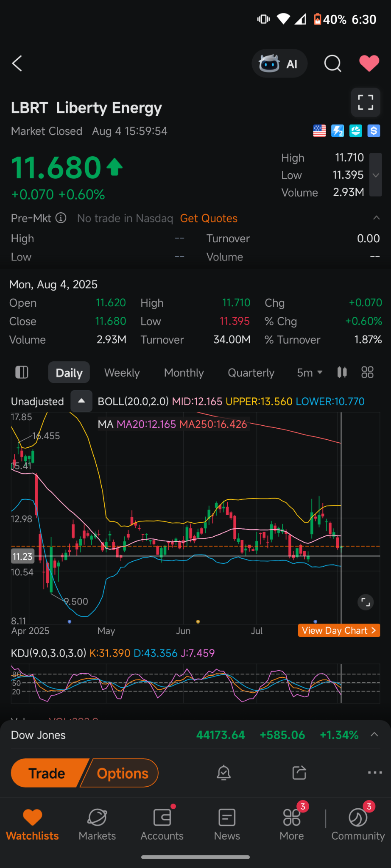Tap the orange event dot above Jun
Viewport: 391px width, 868px height.
click(x=198, y=621)
